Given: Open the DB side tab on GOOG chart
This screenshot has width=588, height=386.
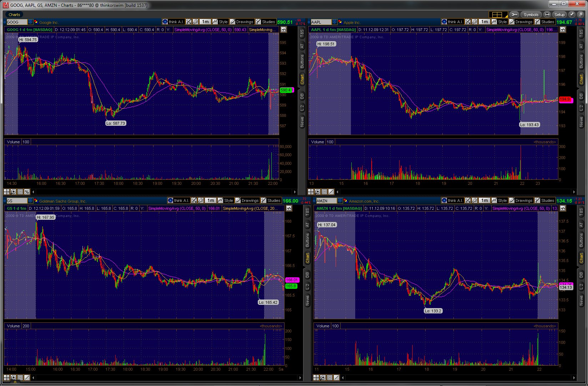Looking at the screenshot, I should [302, 96].
